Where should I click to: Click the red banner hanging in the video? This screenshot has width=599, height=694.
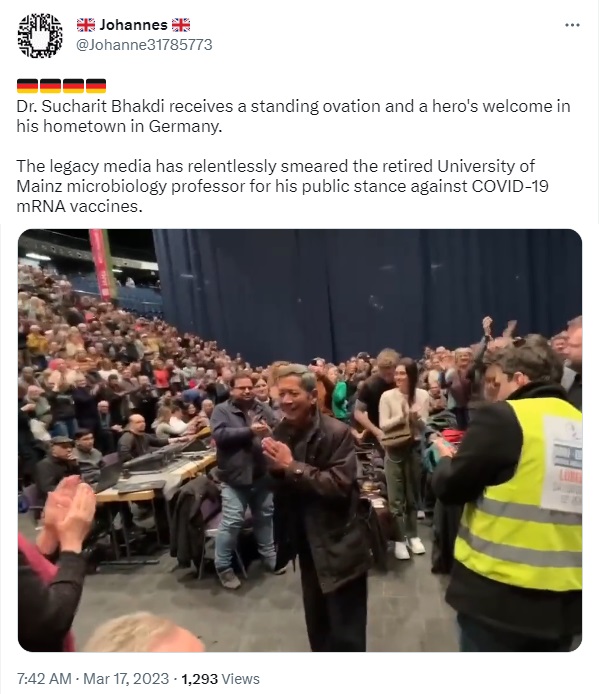click(x=101, y=264)
